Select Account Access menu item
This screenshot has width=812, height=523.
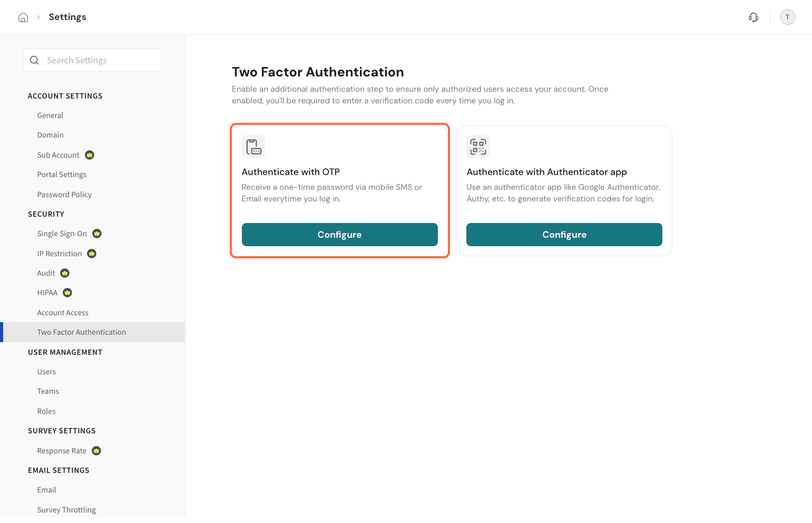click(x=63, y=313)
